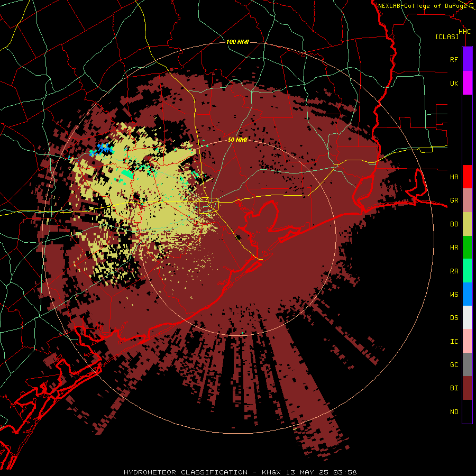Click the HA red legend swatch
Image resolution: width=476 pixels, height=476 pixels.
[x=467, y=177]
